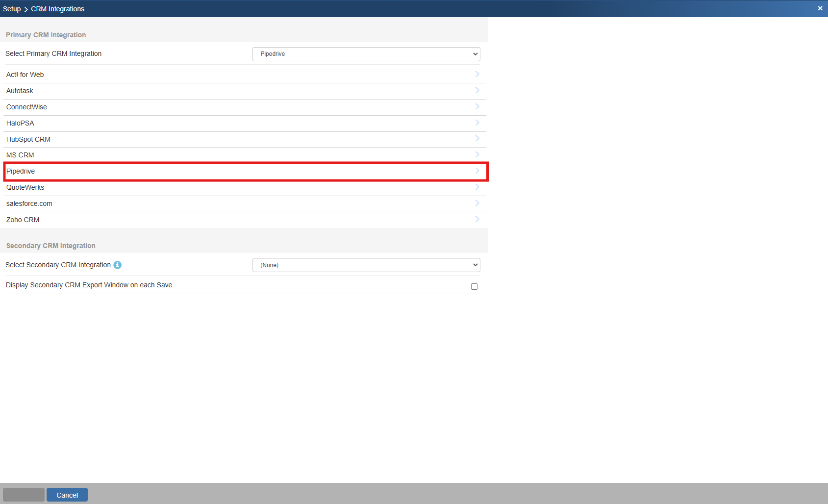828x504 pixels.
Task: Open the salesforce.com integration settings
Action: (29, 203)
